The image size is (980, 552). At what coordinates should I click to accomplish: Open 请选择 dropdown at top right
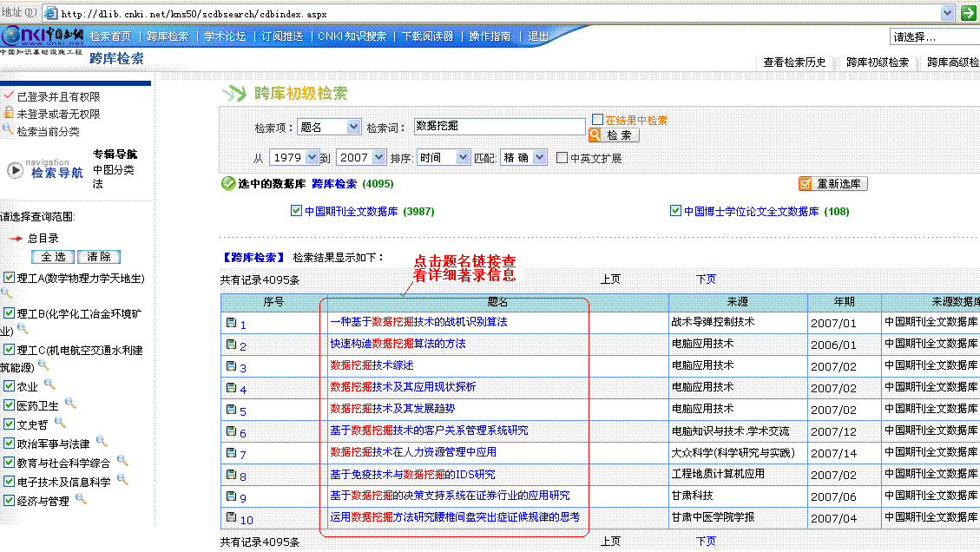pyautogui.click(x=934, y=36)
